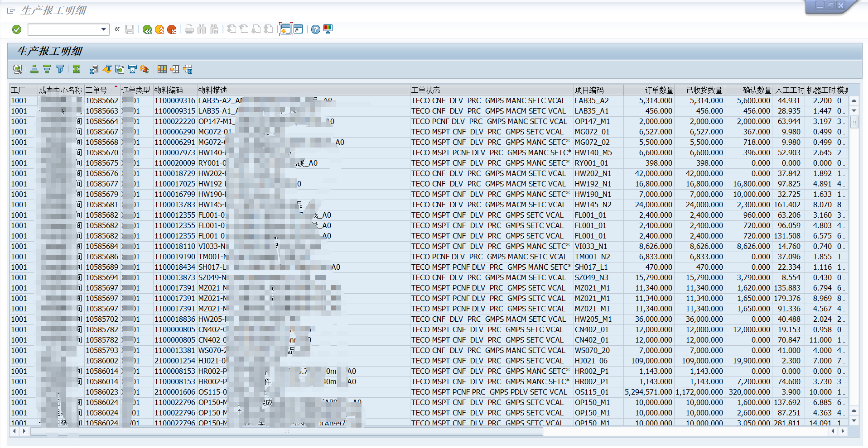The height and width of the screenshot is (448, 868).
Task: Click the horizontal scrollbar right arrow at far right
Action: [x=843, y=431]
